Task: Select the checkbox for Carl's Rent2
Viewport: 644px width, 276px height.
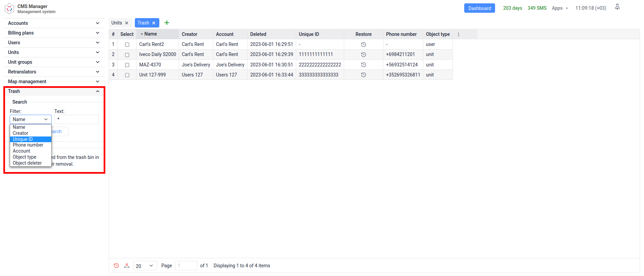Action: (127, 45)
